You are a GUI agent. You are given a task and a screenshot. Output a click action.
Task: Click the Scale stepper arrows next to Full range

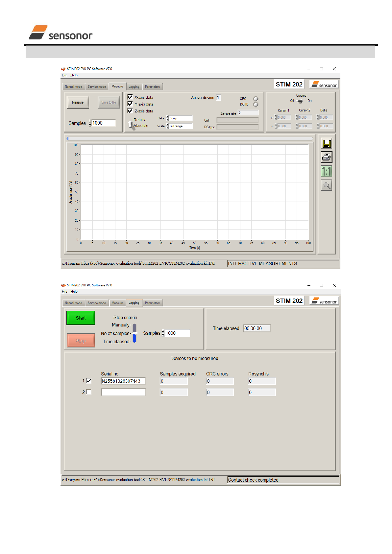[167, 126]
